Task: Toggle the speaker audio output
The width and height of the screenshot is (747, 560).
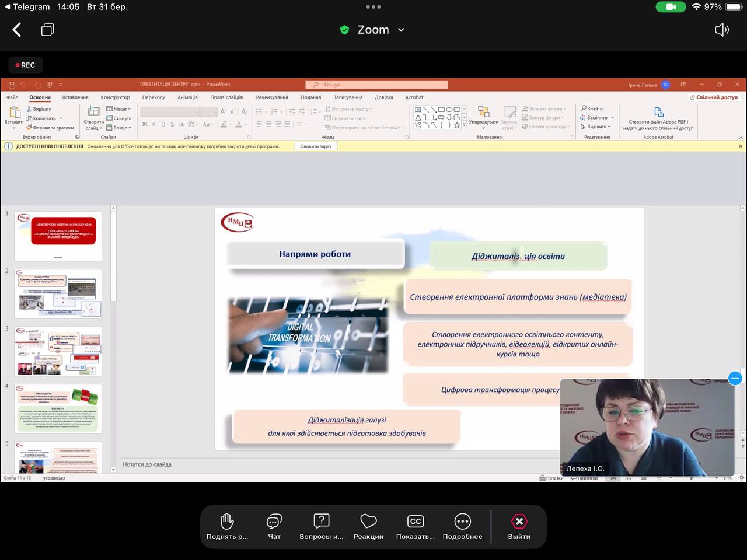Action: [x=722, y=30]
